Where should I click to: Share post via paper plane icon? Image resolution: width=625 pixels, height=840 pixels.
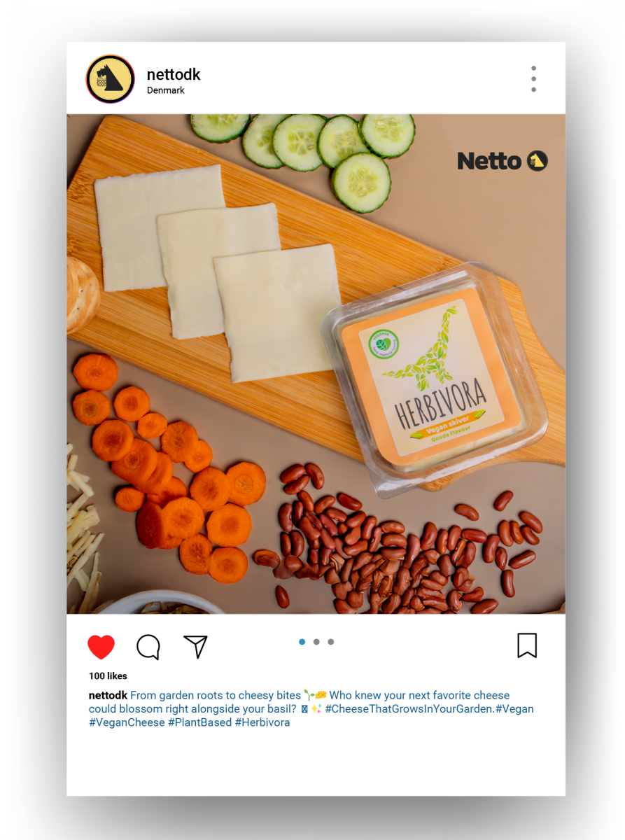tap(195, 646)
